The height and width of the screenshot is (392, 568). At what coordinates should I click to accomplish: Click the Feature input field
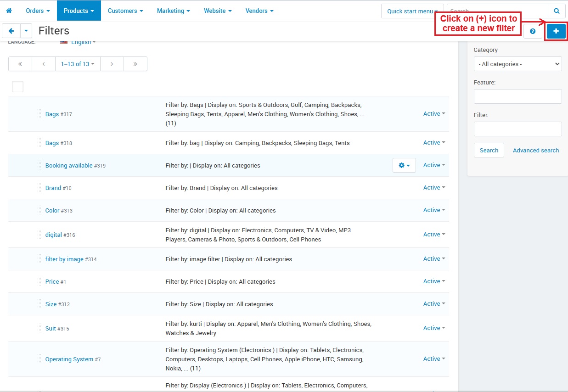(517, 96)
